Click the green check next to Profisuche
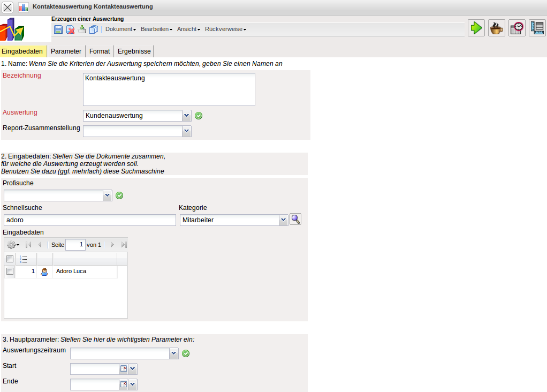This screenshot has width=547, height=392. click(x=119, y=195)
